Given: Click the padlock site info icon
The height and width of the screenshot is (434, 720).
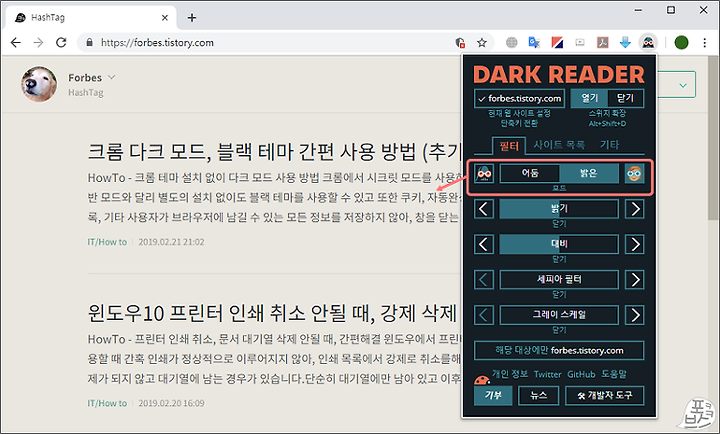Looking at the screenshot, I should click(x=90, y=42).
